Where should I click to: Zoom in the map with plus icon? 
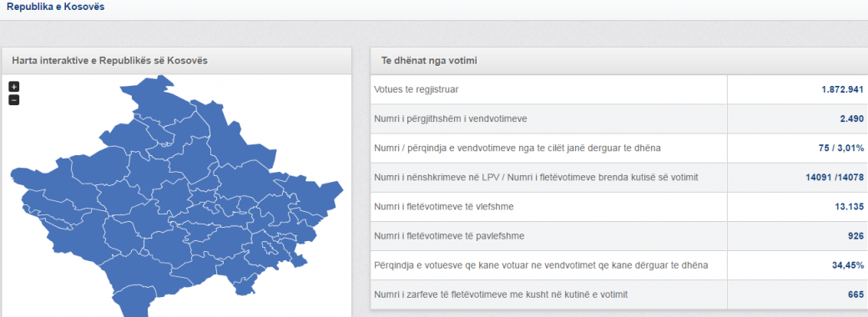pyautogui.click(x=14, y=87)
